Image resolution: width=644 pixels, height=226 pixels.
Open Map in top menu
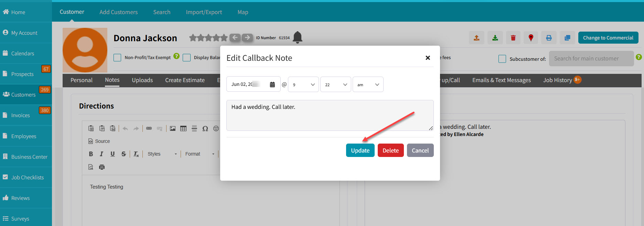tap(243, 12)
